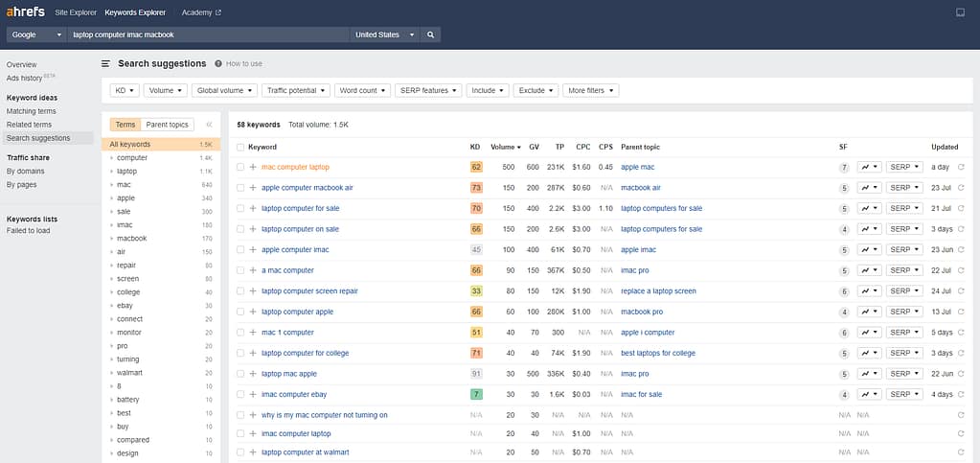The width and height of the screenshot is (980, 463).
Task: Add 'mac computer laptop' with plus icon
Action: [253, 167]
